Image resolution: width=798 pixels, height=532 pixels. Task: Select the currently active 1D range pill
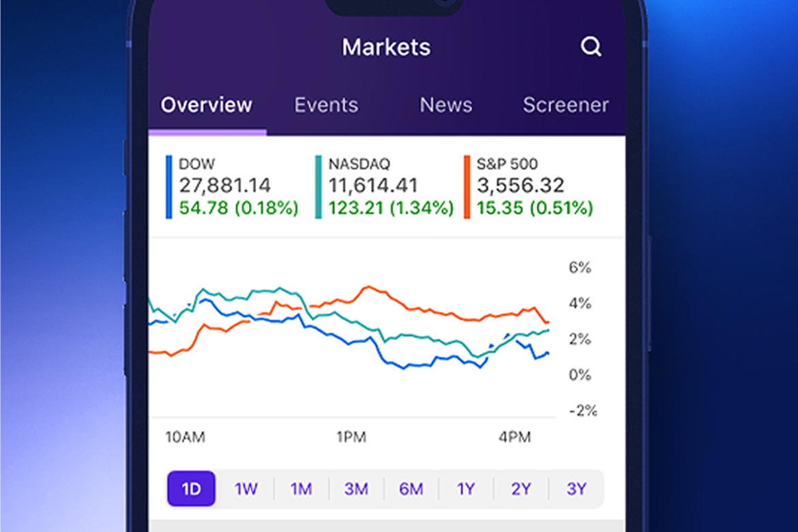[x=191, y=488]
